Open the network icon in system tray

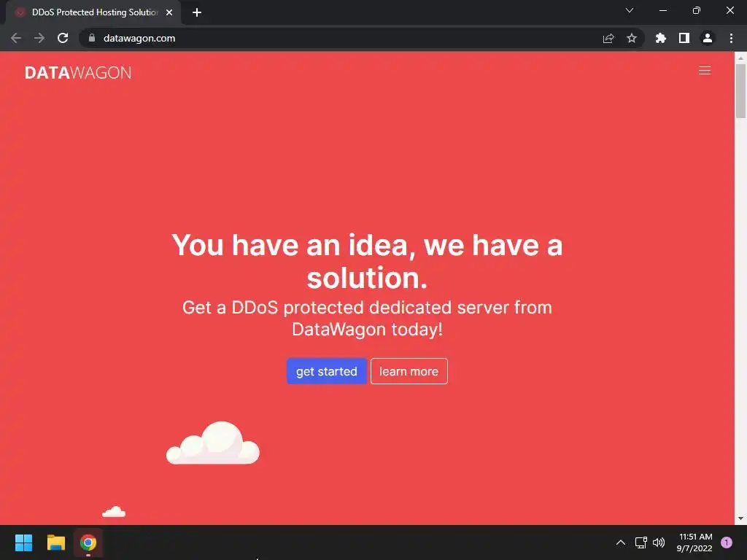(641, 542)
